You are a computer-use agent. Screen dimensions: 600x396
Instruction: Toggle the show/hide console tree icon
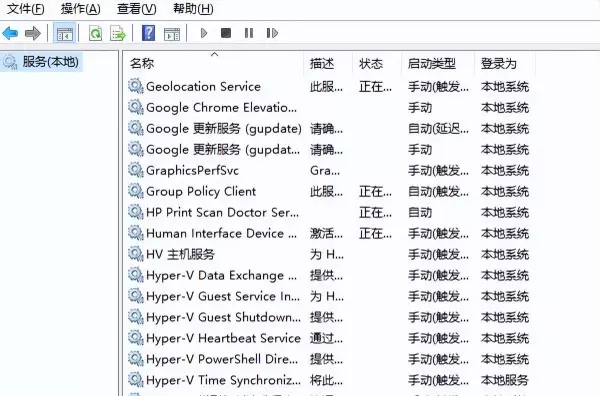pyautogui.click(x=65, y=34)
